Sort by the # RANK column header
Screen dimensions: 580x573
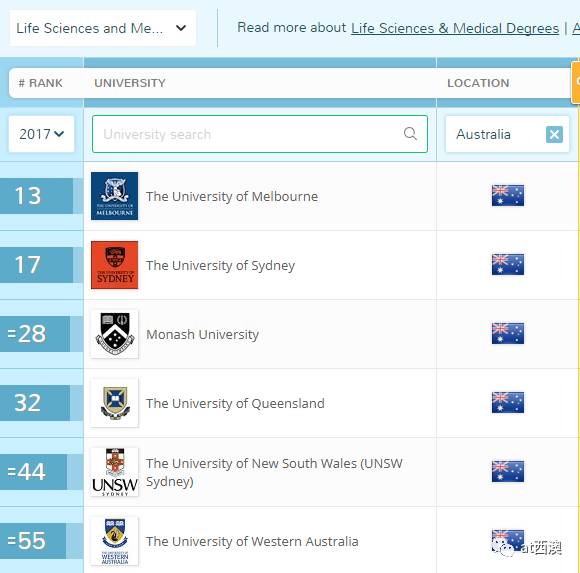(x=41, y=83)
